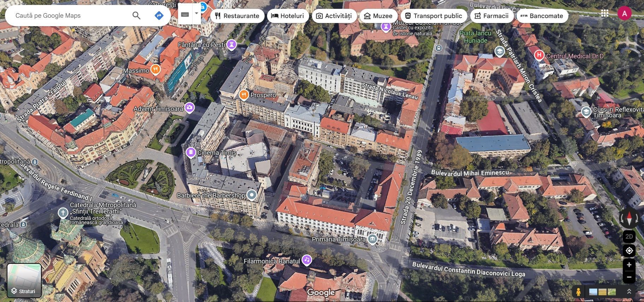The height and width of the screenshot is (302, 644).
Task: Zoom in with the plus button
Action: point(629,265)
